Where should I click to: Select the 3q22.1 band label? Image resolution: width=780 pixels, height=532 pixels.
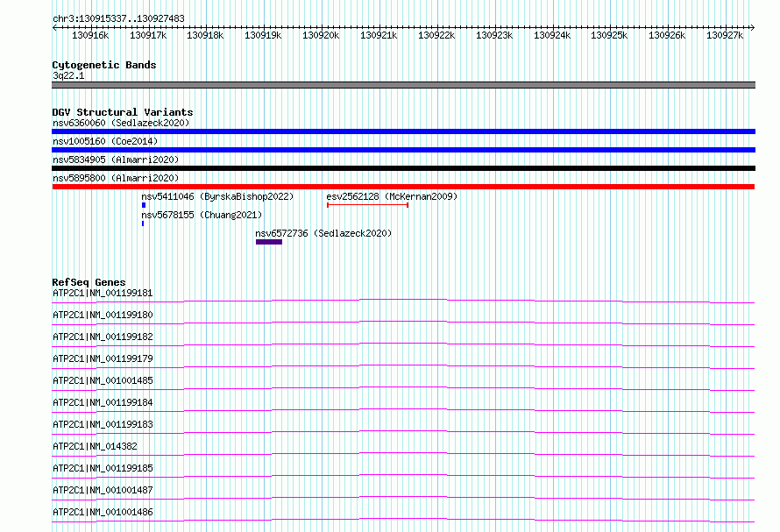click(68, 75)
